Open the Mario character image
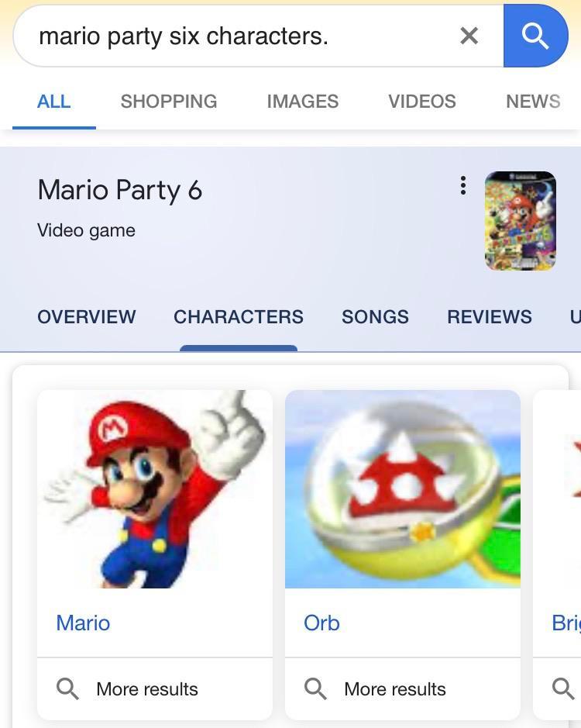 pyautogui.click(x=155, y=488)
